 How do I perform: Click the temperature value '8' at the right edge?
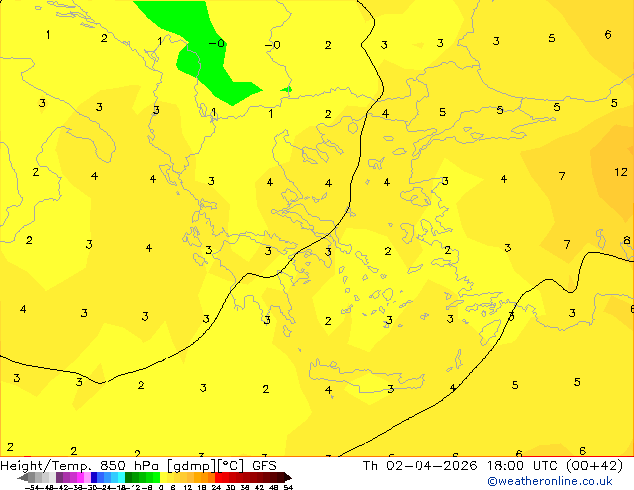pos(627,240)
